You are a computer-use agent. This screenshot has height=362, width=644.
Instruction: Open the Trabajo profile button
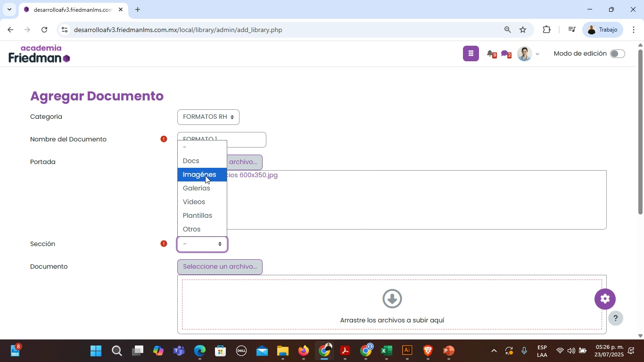(x=603, y=30)
